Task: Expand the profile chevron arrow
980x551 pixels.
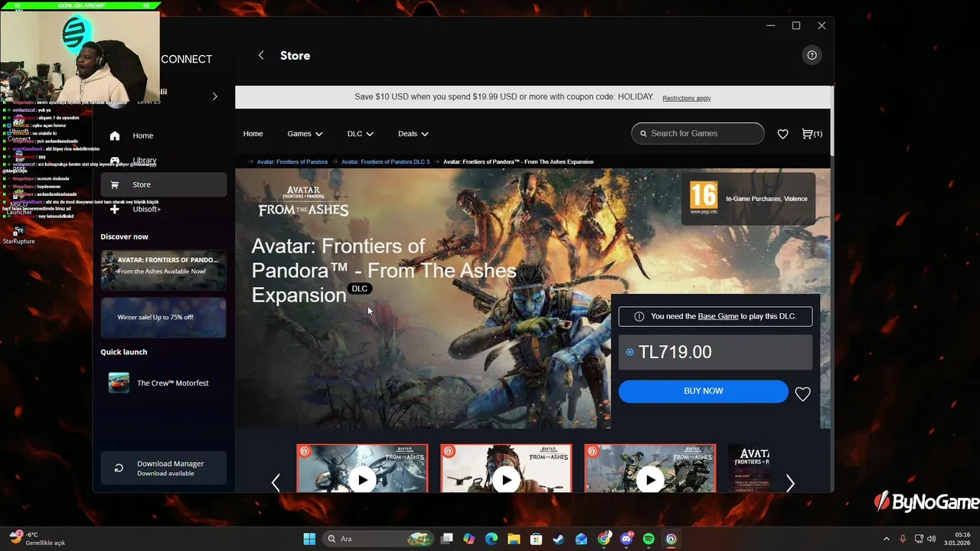Action: [214, 96]
